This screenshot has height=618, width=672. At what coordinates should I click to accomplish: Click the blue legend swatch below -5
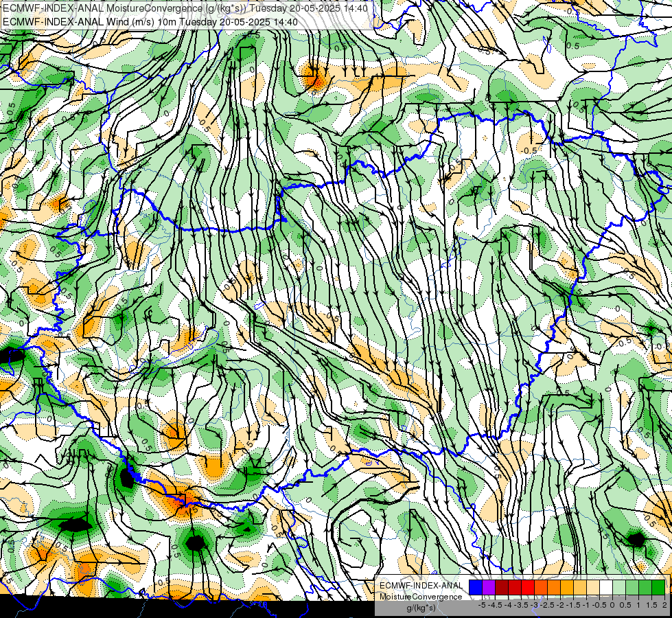476,587
